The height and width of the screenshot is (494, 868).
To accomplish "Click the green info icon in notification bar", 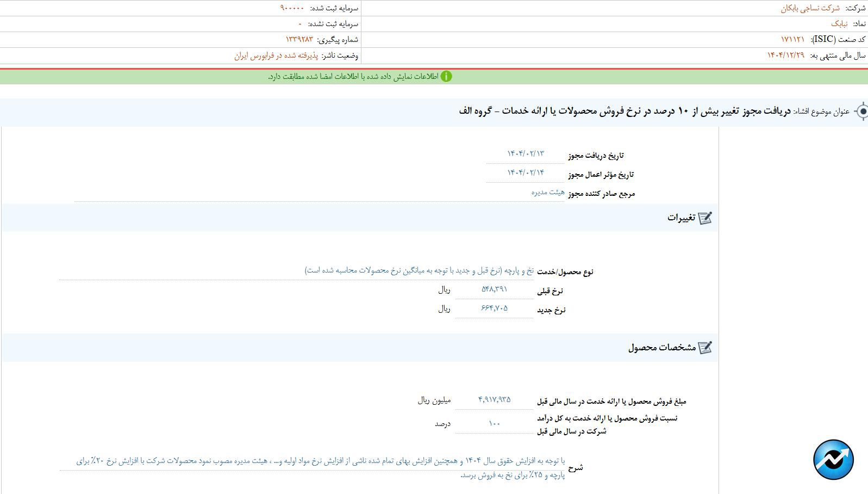I will pyautogui.click(x=446, y=77).
